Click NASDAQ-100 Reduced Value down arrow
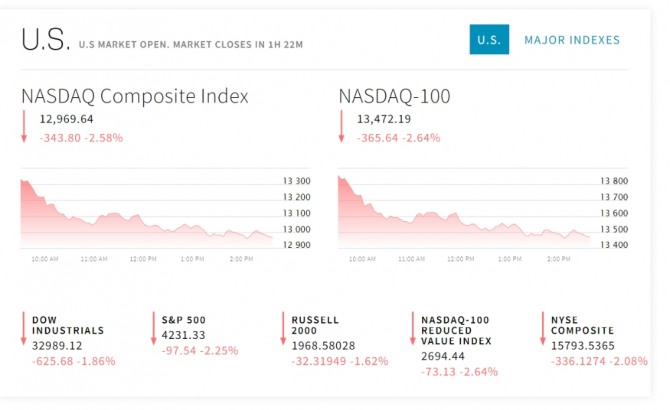Image resolution: width=670 pixels, height=410 pixels. pos(411,330)
